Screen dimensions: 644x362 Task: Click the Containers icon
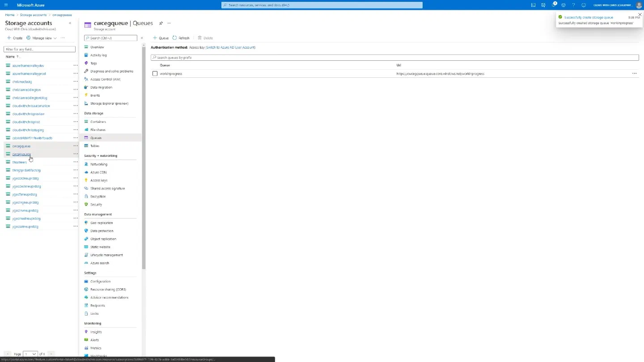click(x=86, y=122)
